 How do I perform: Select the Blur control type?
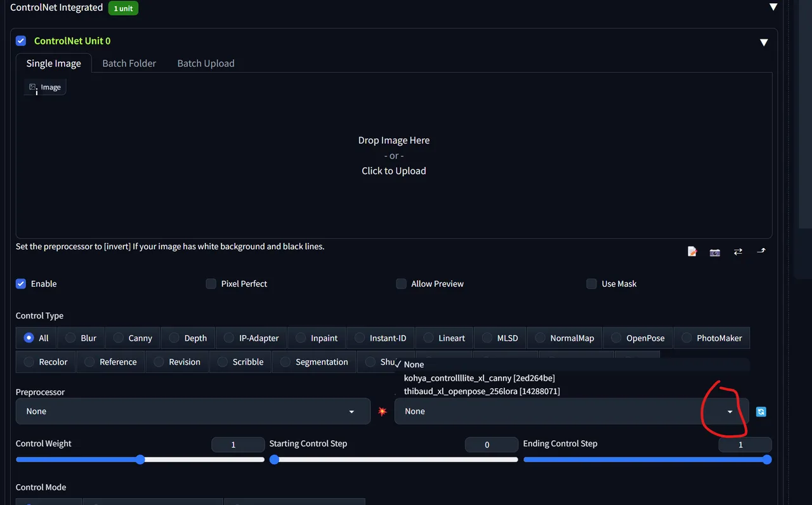tap(80, 338)
